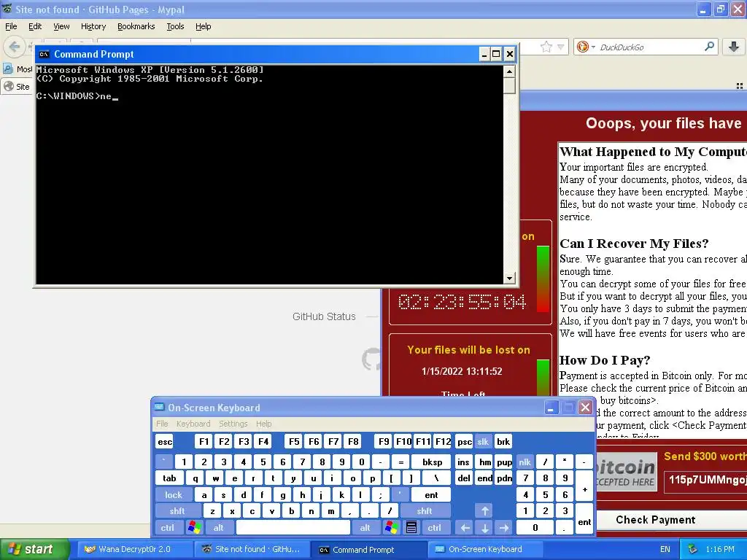Toggle the lock (caps lock) key

[x=174, y=495]
